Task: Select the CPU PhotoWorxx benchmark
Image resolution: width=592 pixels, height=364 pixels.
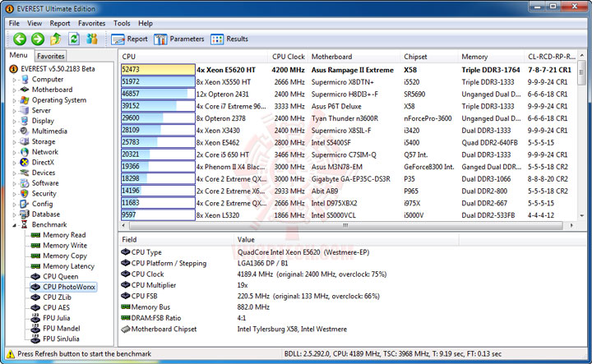Action: click(x=69, y=287)
